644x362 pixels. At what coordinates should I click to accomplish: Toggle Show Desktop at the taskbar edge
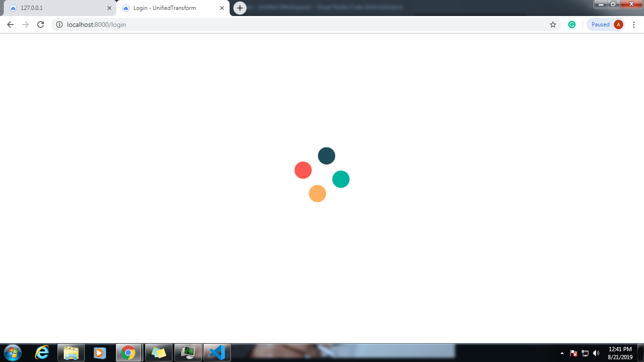pos(643,353)
